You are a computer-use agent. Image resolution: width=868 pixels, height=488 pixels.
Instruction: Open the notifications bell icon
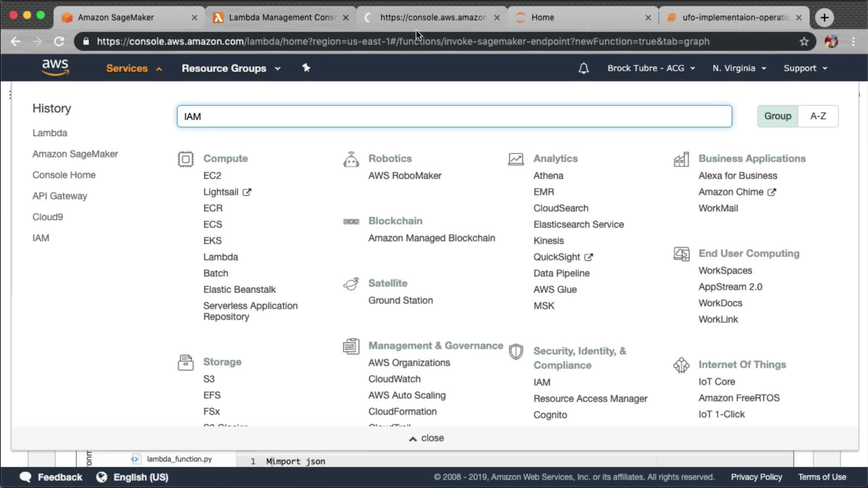pyautogui.click(x=583, y=68)
